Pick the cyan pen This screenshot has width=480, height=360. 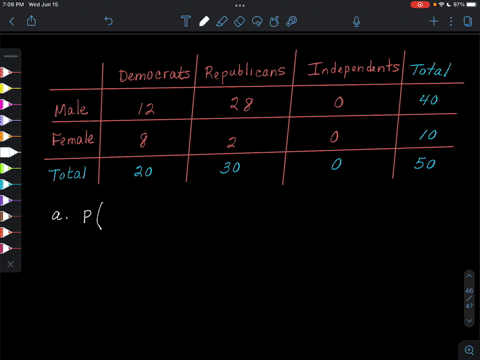pyautogui.click(x=9, y=184)
